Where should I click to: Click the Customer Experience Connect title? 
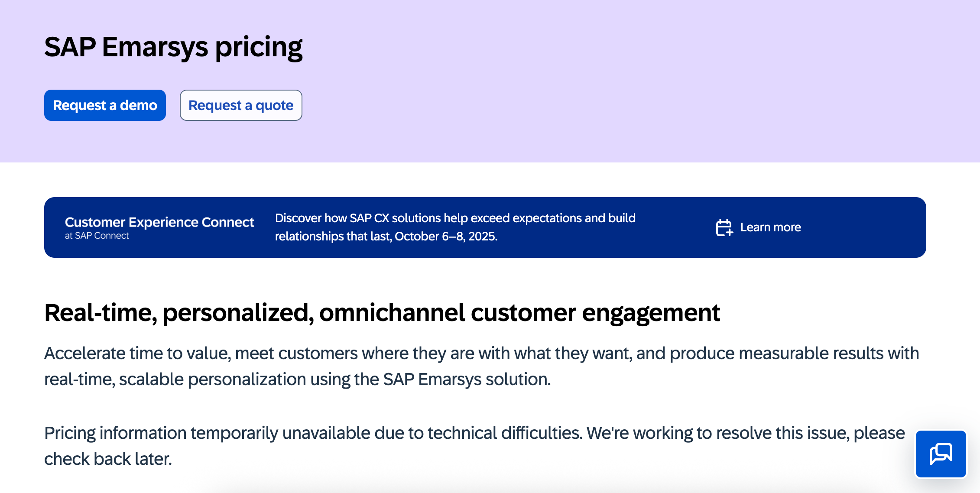(x=159, y=222)
